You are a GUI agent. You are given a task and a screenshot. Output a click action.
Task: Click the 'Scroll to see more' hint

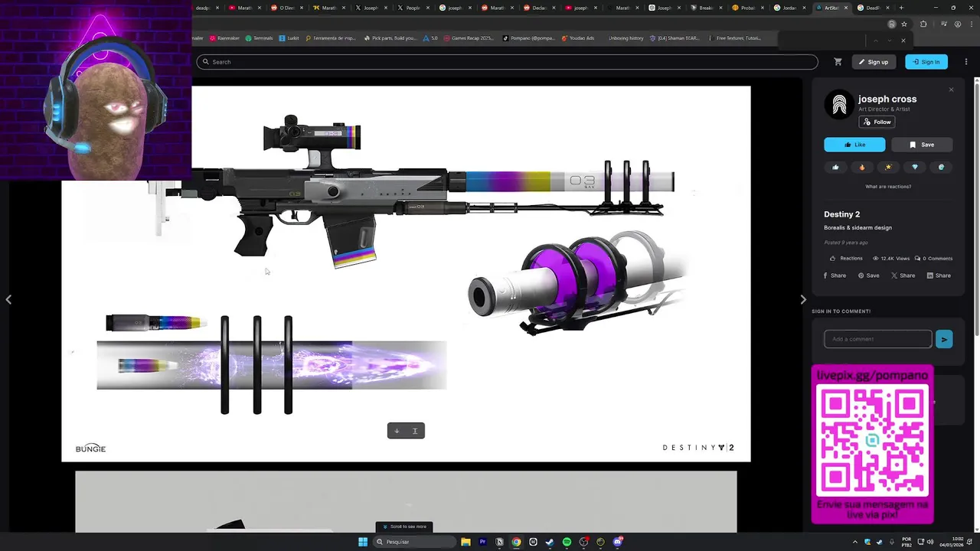tap(405, 527)
